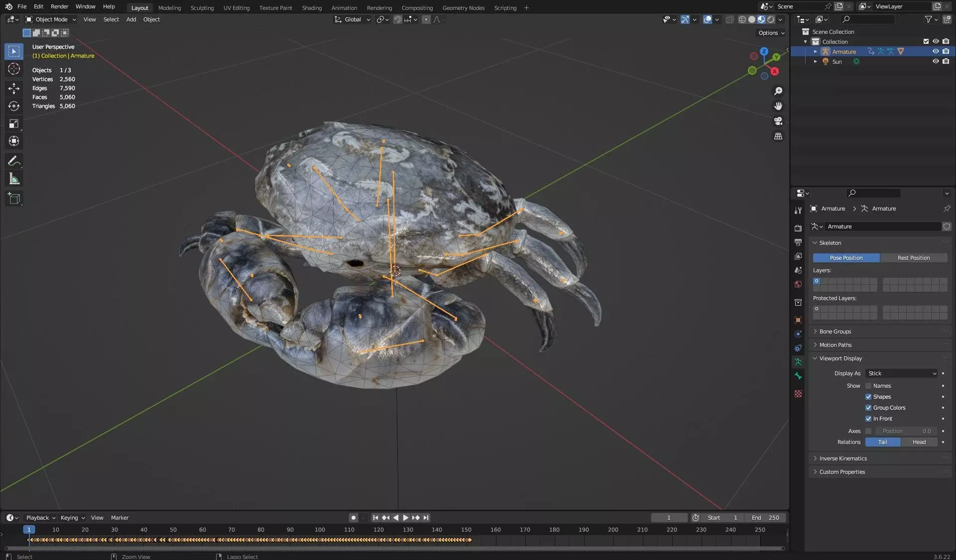The width and height of the screenshot is (956, 560).
Task: Switch perspective/orthographic grid icon
Action: click(778, 136)
